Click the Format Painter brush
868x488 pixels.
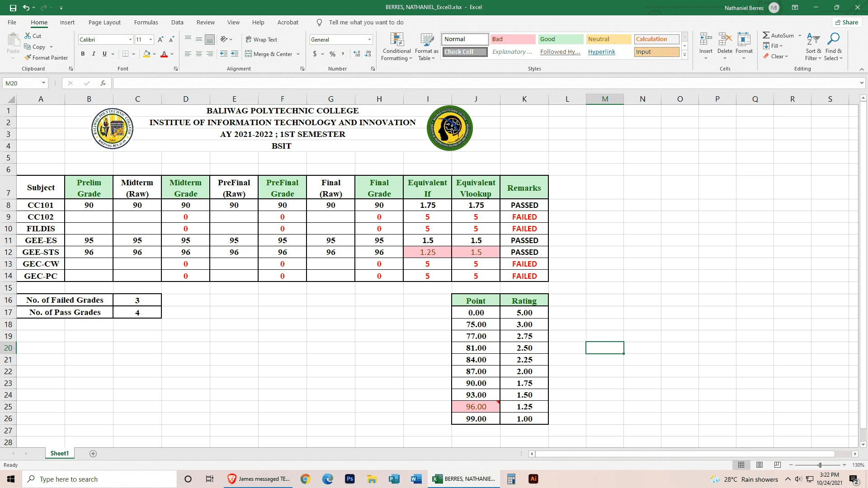tap(46, 57)
